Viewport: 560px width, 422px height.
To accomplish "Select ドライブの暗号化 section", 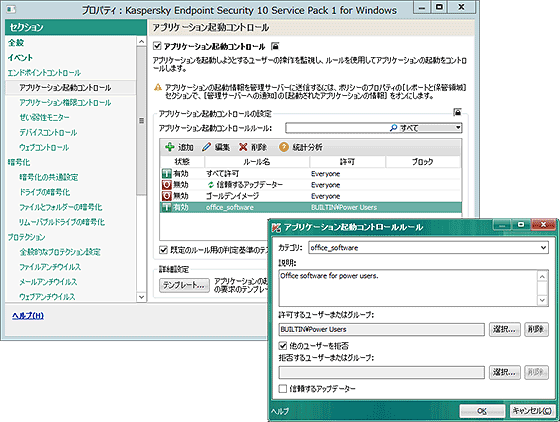I will (x=45, y=192).
